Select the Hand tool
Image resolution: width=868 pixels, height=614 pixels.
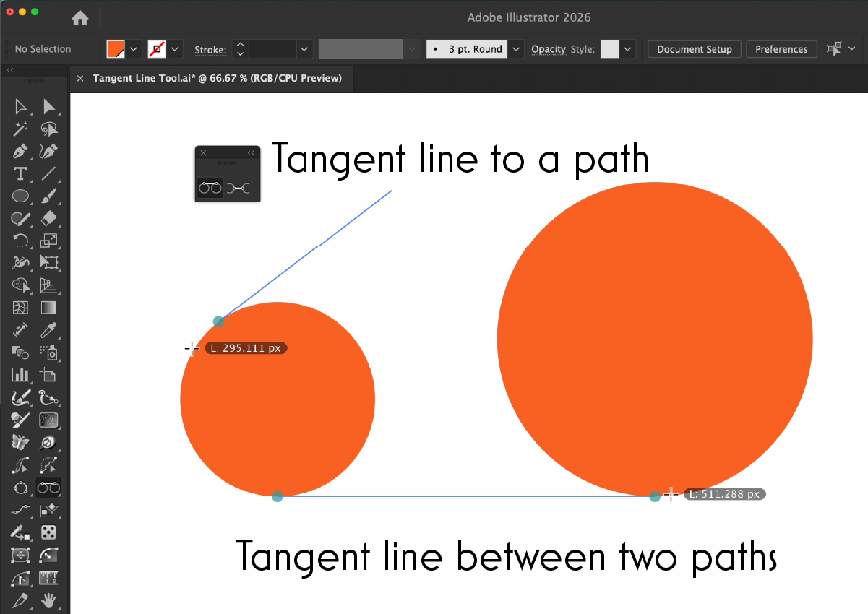tap(48, 600)
